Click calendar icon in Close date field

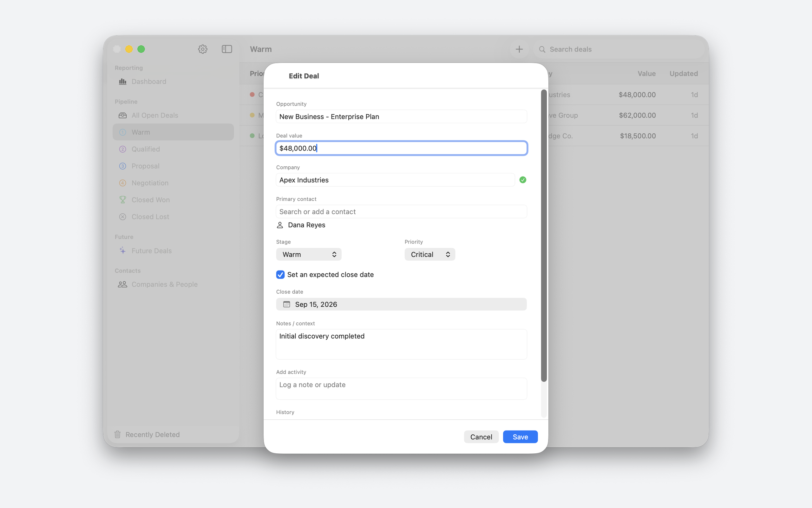pyautogui.click(x=286, y=304)
